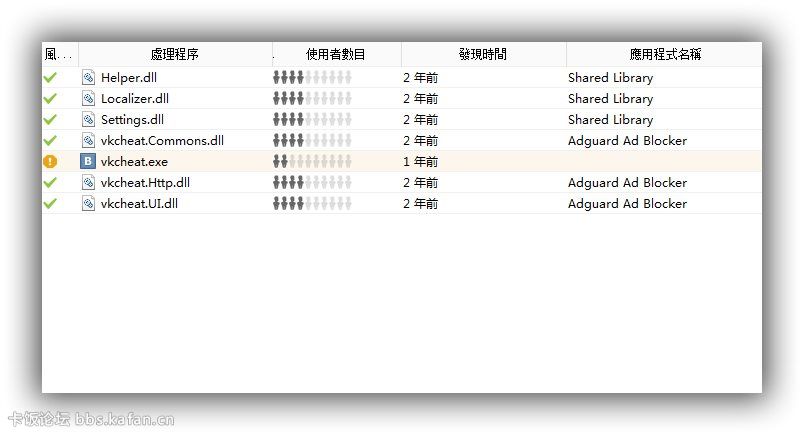Click the 2 年前 cell for Localizer.dll

pyautogui.click(x=420, y=99)
